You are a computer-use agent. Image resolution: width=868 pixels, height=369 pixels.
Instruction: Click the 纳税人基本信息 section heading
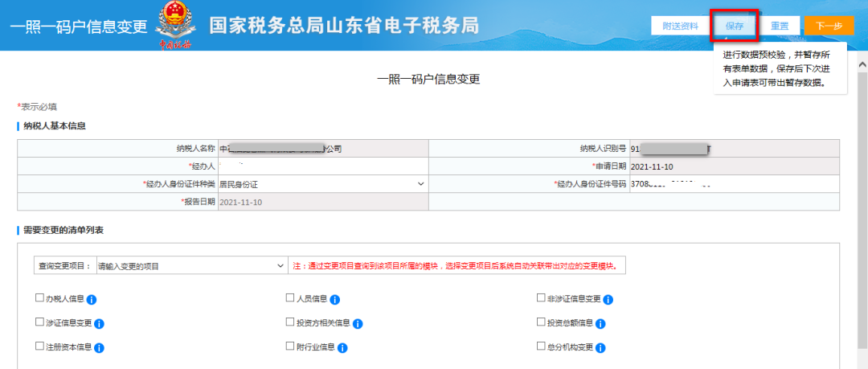55,125
